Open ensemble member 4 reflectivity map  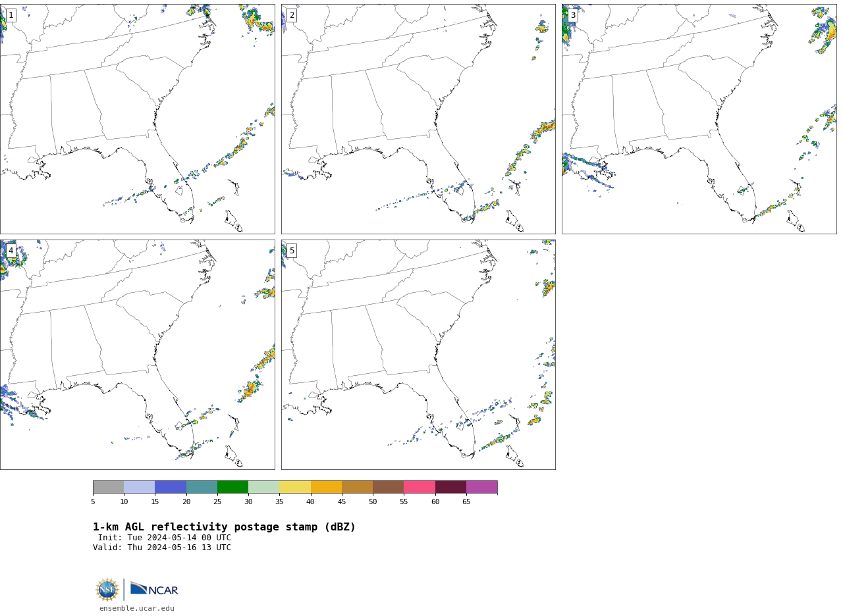point(137,355)
